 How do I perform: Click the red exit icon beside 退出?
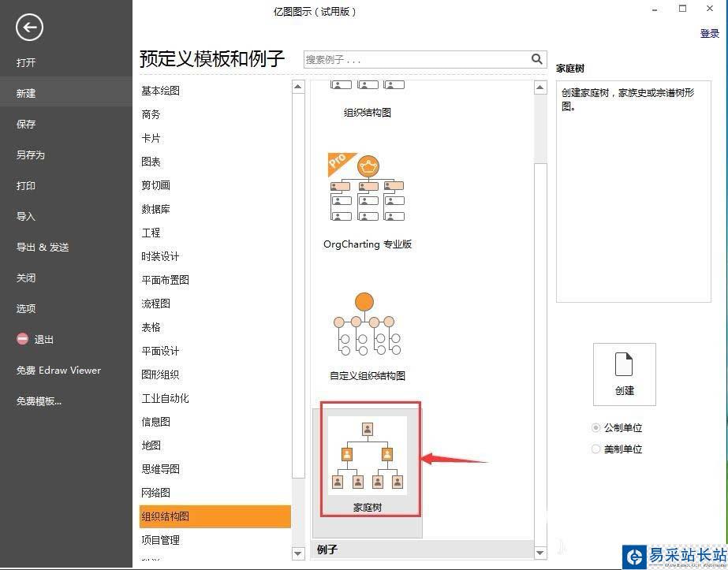point(22,339)
